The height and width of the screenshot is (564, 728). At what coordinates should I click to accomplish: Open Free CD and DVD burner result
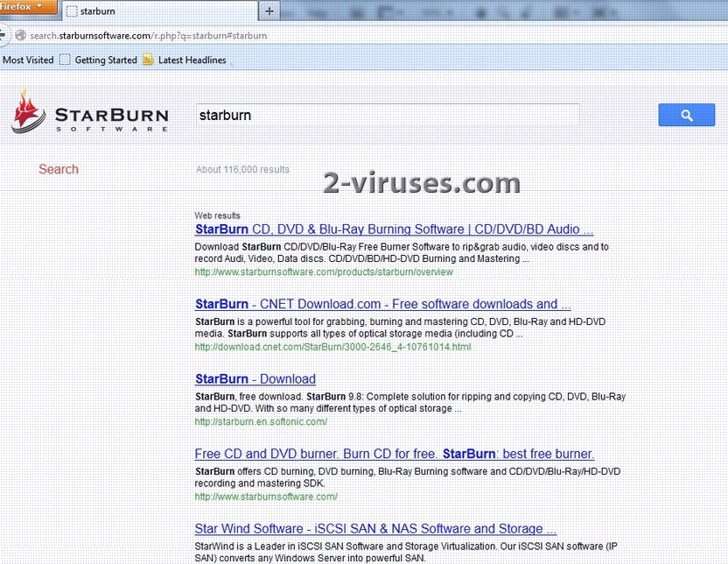(x=394, y=454)
